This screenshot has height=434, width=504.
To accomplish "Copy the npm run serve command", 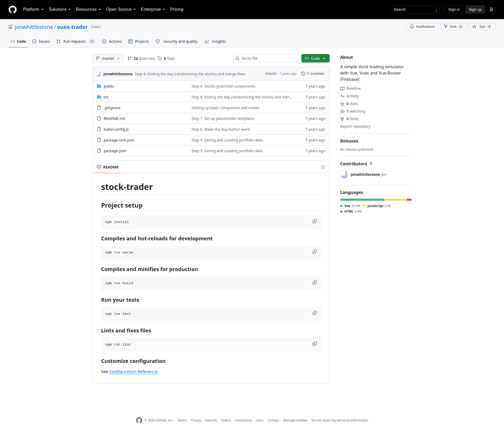I will point(315,252).
